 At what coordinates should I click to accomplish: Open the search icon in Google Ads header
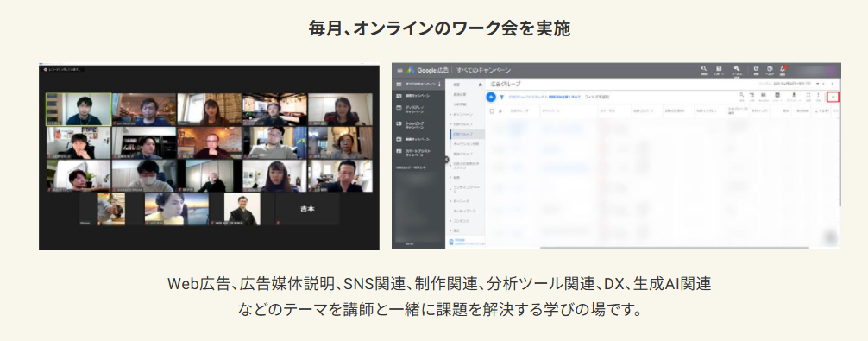pyautogui.click(x=703, y=70)
